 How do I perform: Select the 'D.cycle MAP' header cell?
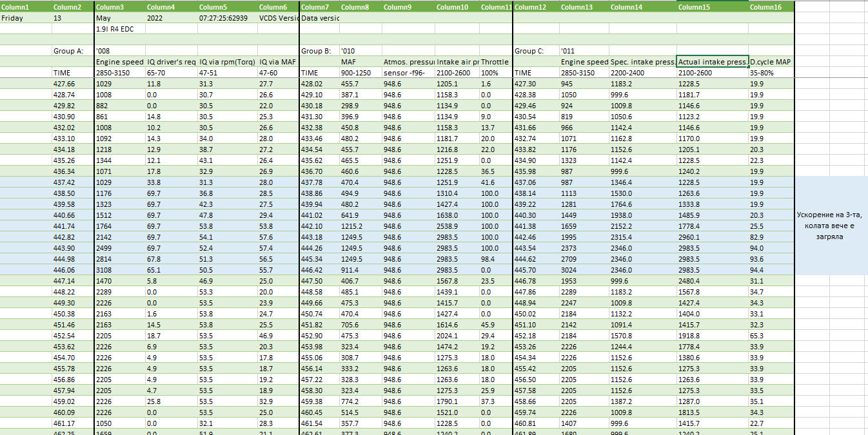(x=771, y=62)
